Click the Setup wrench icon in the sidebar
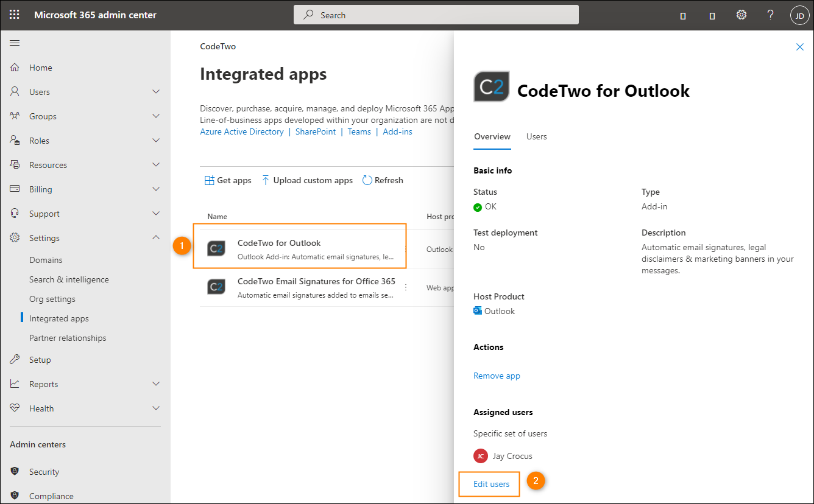The width and height of the screenshot is (814, 504). 15,360
